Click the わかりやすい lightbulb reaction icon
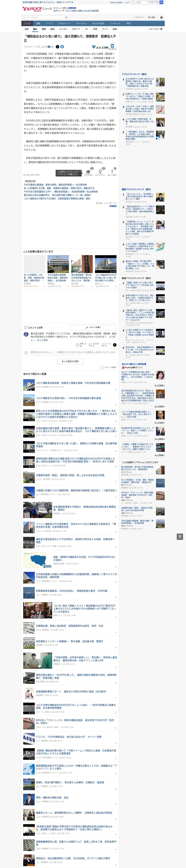The width and height of the screenshot is (186, 868). [x=100, y=172]
